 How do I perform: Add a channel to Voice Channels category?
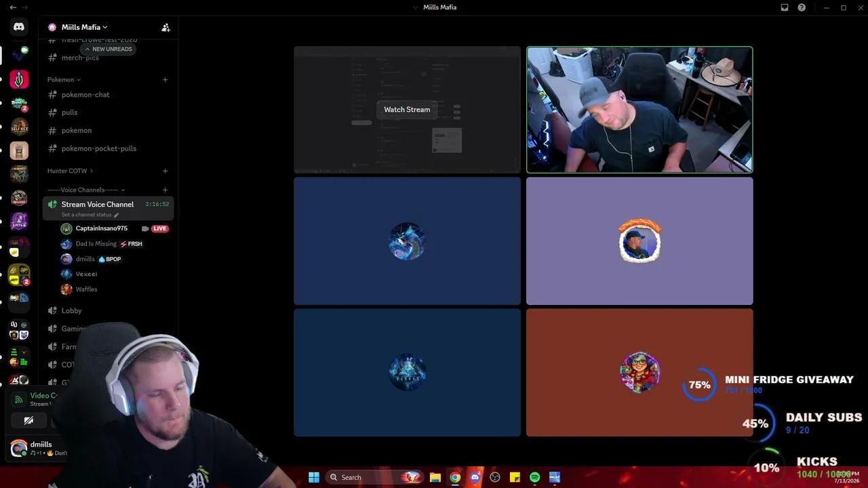pyautogui.click(x=165, y=190)
